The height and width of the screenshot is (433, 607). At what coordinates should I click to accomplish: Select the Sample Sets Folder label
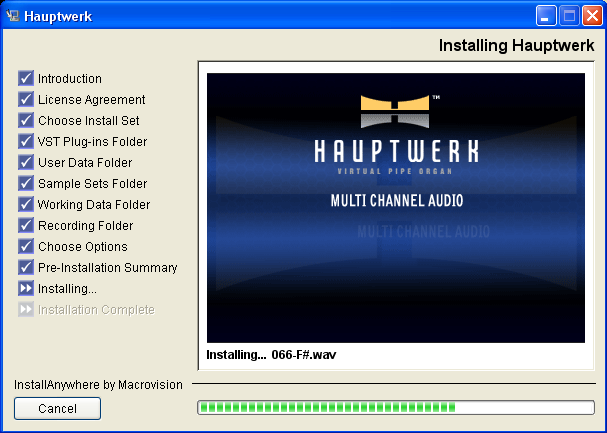click(93, 183)
